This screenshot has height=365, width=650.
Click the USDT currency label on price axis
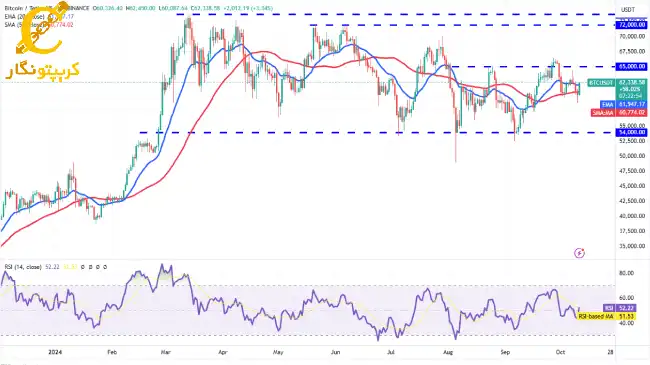[628, 9]
